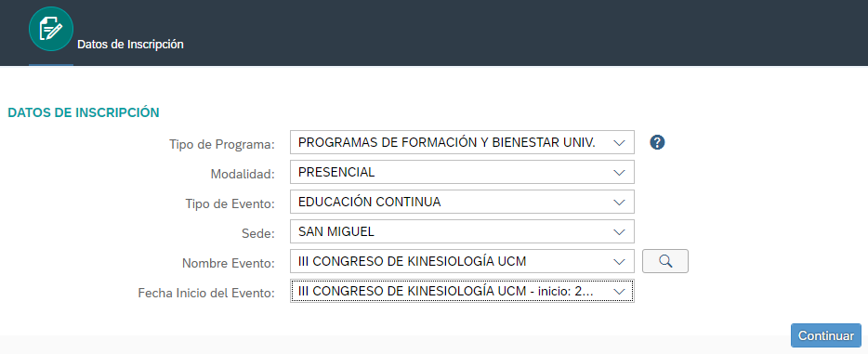Click the Continuar button
The image size is (868, 354).
826,335
